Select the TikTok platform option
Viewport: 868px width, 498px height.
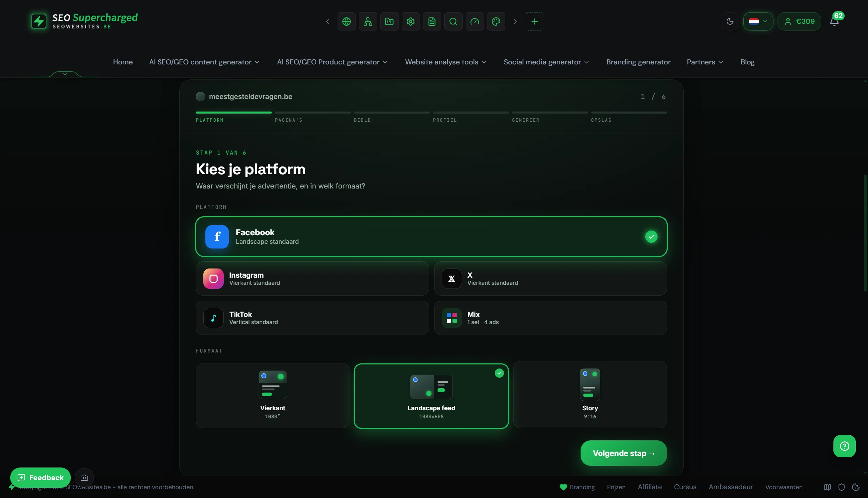pos(312,318)
